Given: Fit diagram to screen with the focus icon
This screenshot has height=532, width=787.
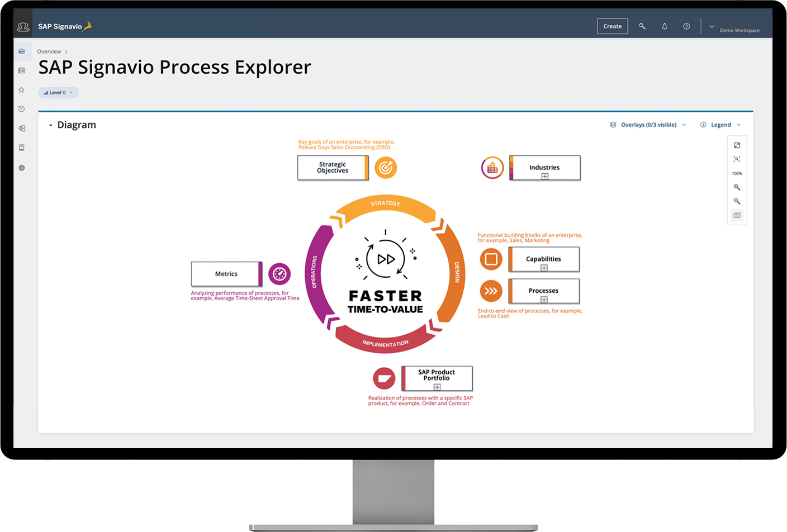Looking at the screenshot, I should point(737,159).
